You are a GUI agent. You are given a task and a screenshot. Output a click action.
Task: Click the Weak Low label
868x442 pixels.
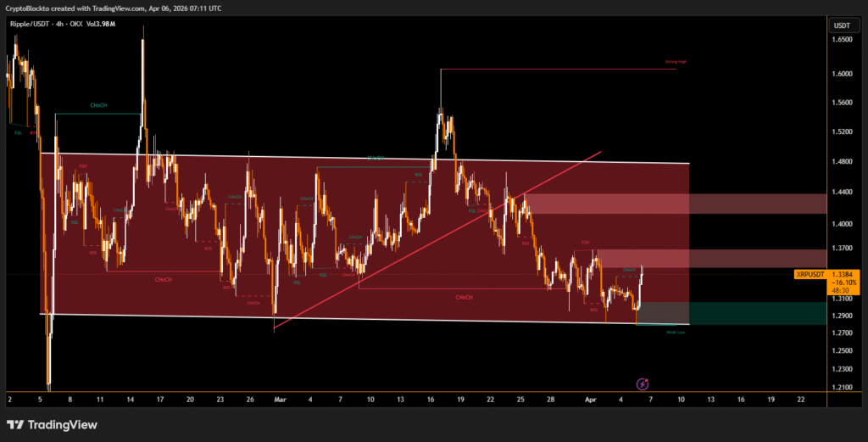[x=675, y=333]
